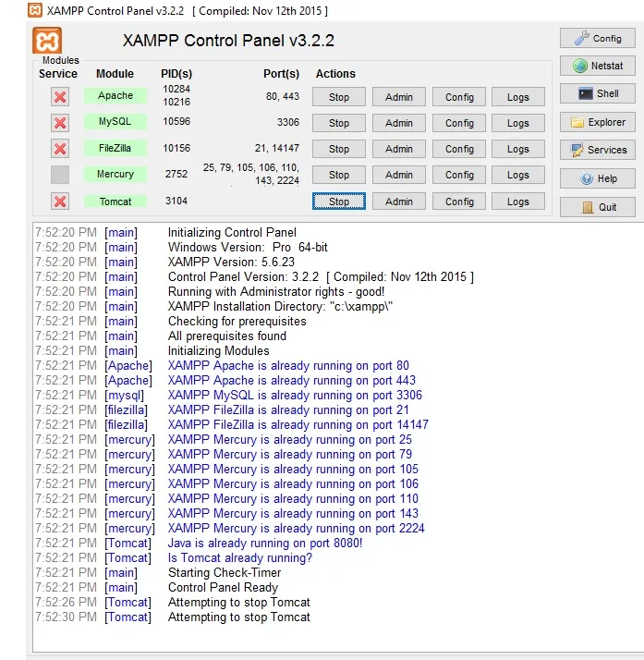Click the Mercury module label
The image size is (644, 660).
115,174
